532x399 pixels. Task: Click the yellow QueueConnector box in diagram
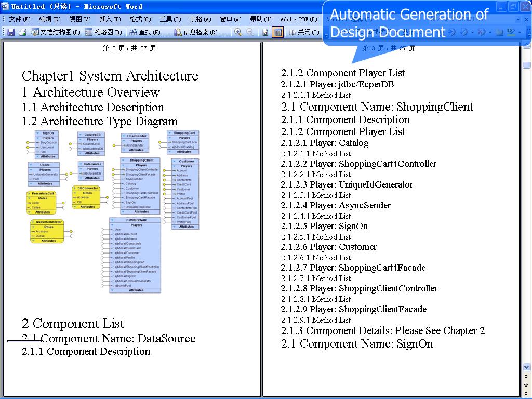47,231
